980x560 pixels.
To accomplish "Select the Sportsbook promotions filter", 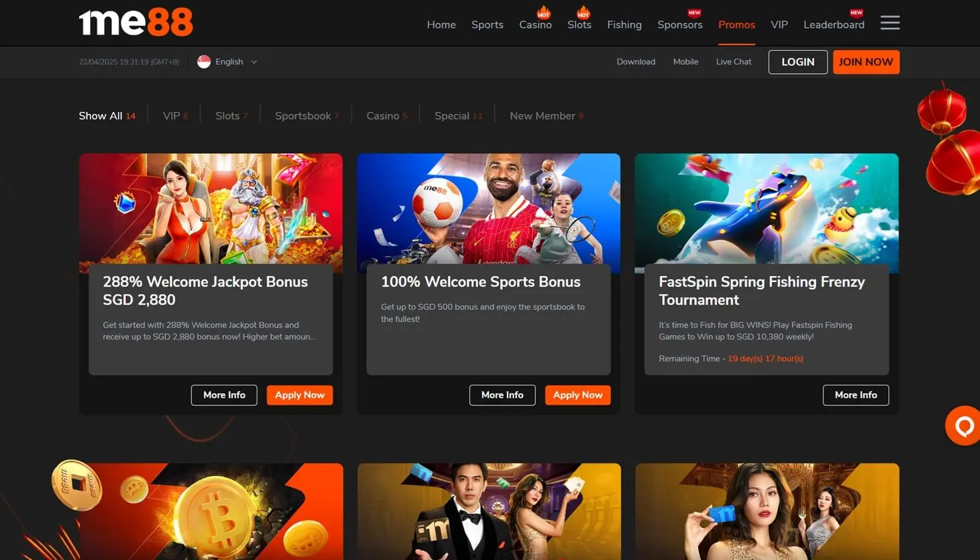I will 303,116.
